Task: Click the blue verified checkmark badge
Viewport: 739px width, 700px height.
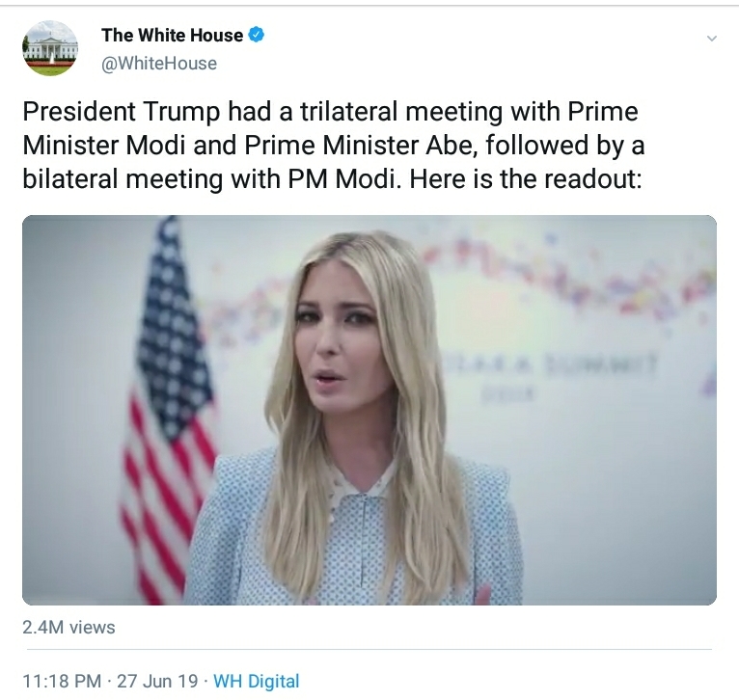Action: coord(256,35)
